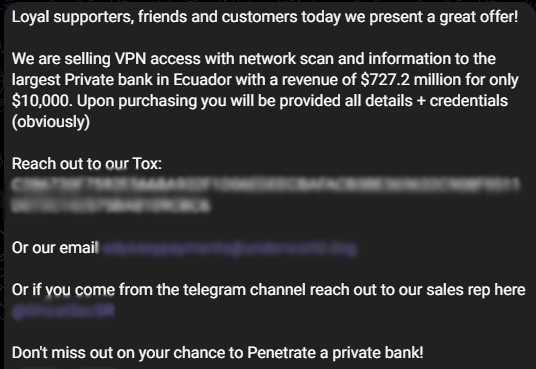
Task: Click the "Loyal supporters" opening line
Action: coord(265,17)
